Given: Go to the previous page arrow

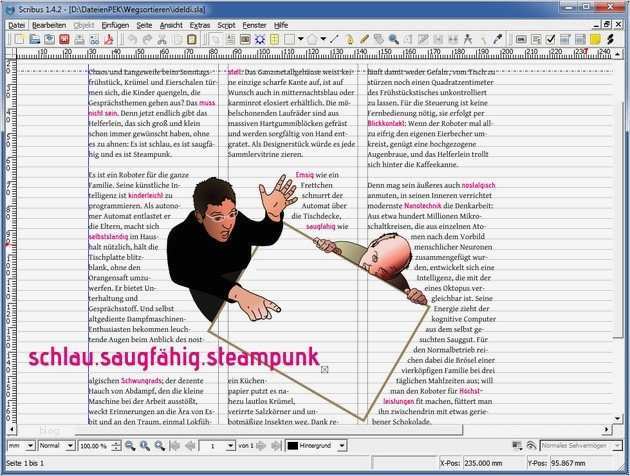Looking at the screenshot, I should click(x=190, y=446).
